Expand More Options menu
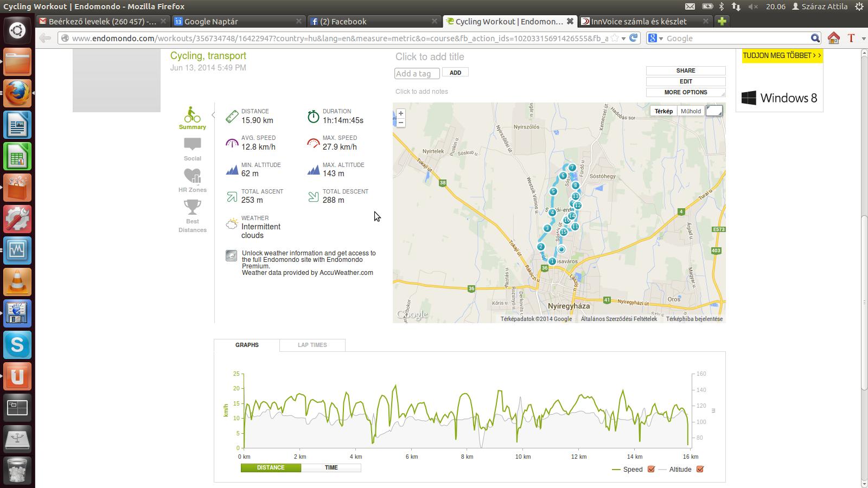The width and height of the screenshot is (868, 488). pos(686,92)
